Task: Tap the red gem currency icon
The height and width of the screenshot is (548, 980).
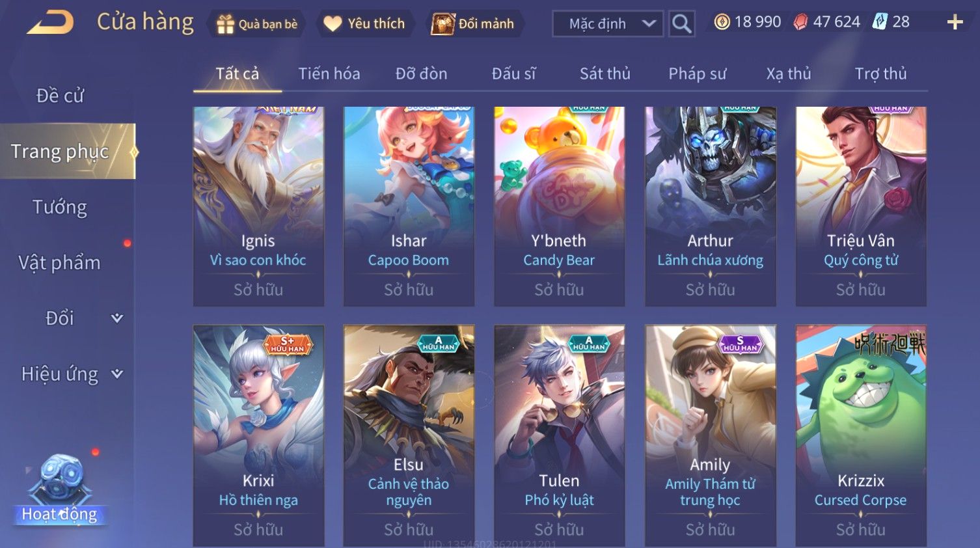Action: point(800,22)
